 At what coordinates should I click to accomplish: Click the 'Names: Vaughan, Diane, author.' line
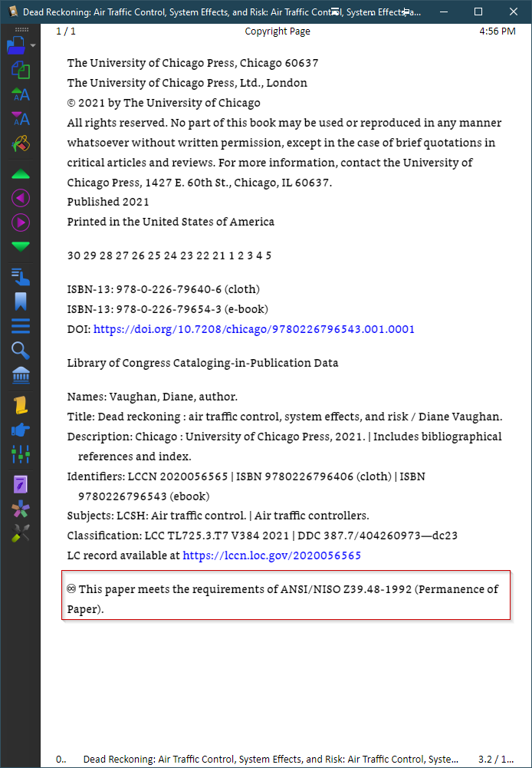153,397
